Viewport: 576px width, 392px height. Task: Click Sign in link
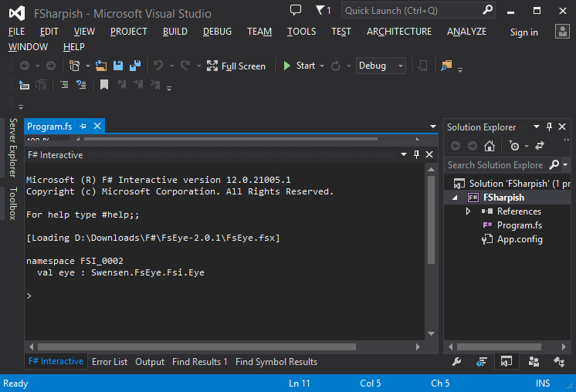pyautogui.click(x=523, y=32)
